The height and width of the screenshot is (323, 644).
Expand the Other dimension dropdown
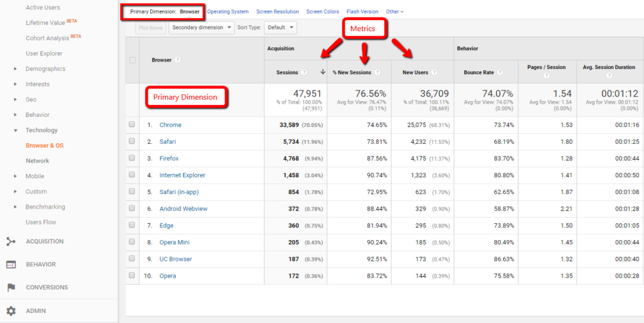pos(394,12)
